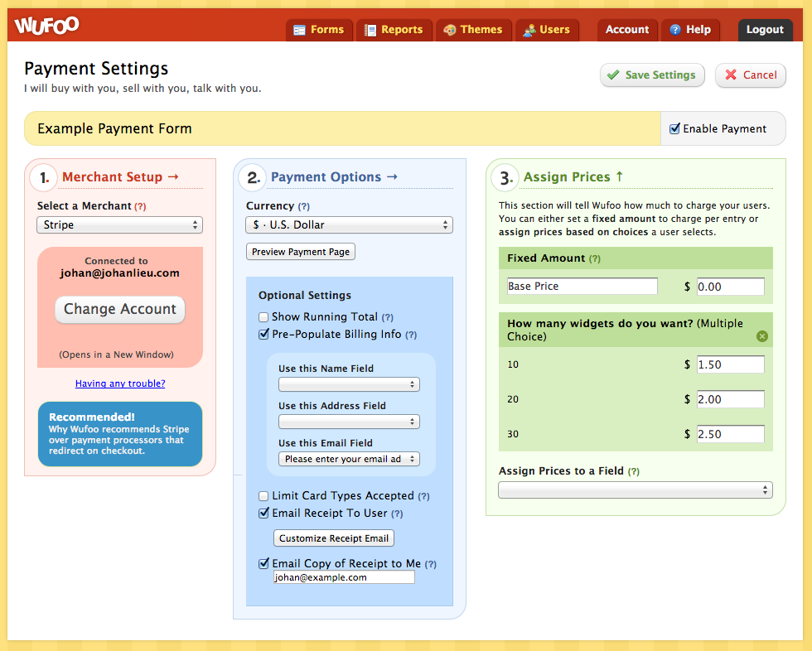The height and width of the screenshot is (651, 812).
Task: Click the johan@johanlieu.com connected account text
Action: point(119,273)
